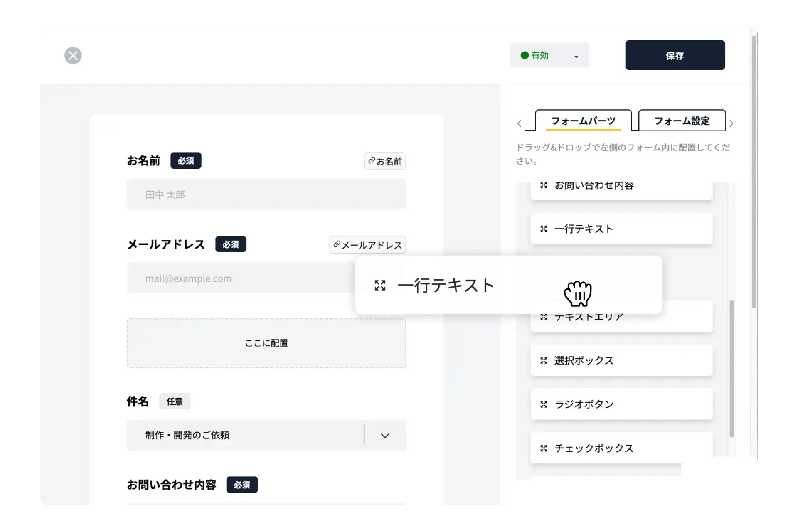This screenshot has width=798, height=532.
Task: Select the drag icon next to テキストエリア
Action: coord(544,317)
